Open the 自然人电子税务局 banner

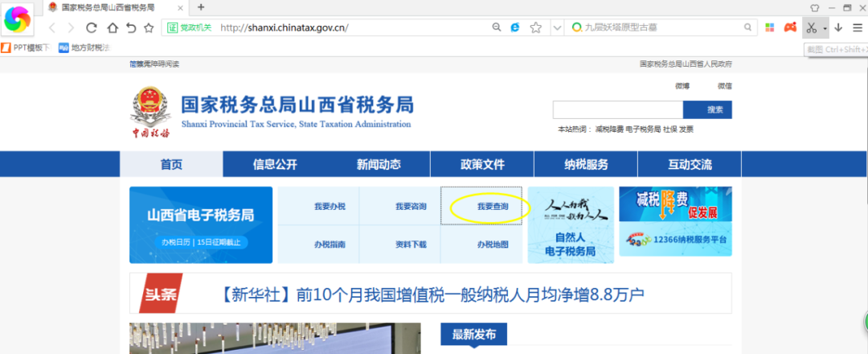(571, 224)
